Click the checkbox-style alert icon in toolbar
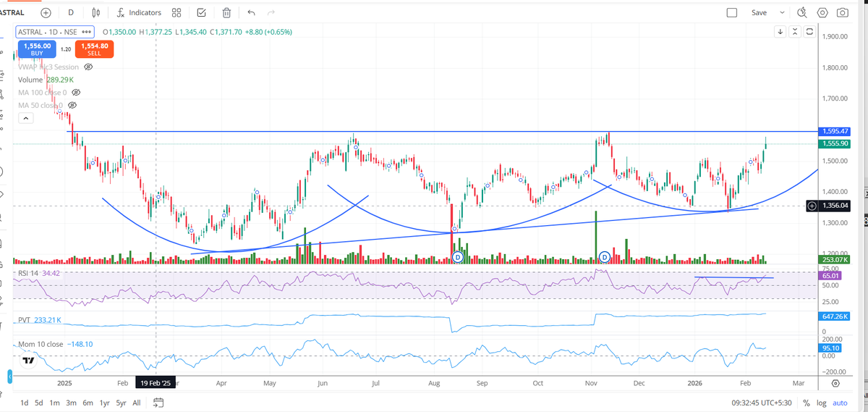Screen dimensions: 868x412 [201, 12]
